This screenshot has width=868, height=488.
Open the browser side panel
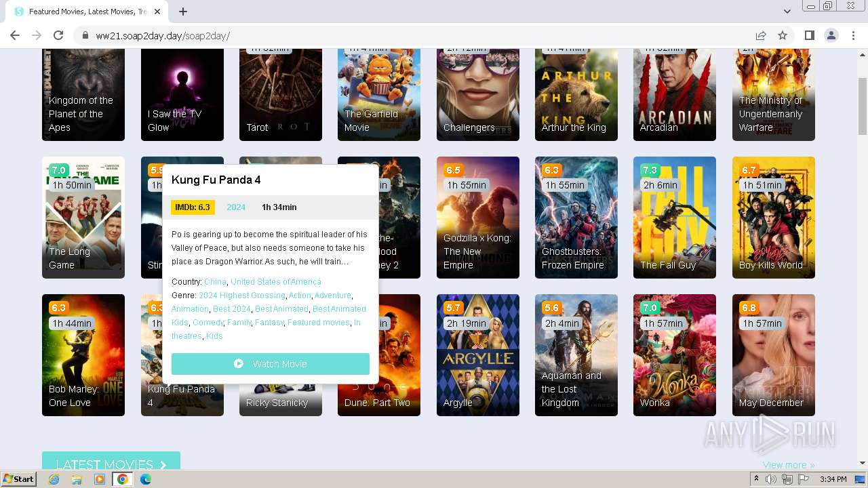tap(809, 36)
